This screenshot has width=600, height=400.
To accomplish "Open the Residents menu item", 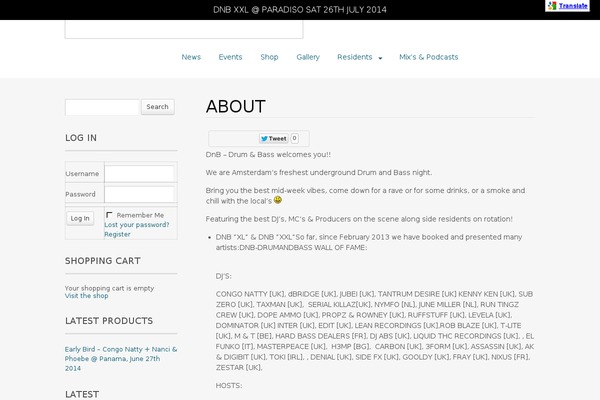I will (355, 57).
